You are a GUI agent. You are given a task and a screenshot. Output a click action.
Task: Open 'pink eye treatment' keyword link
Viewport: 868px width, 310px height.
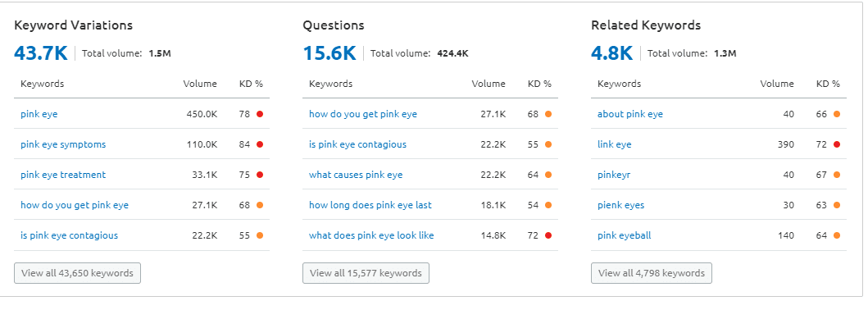[x=63, y=175]
